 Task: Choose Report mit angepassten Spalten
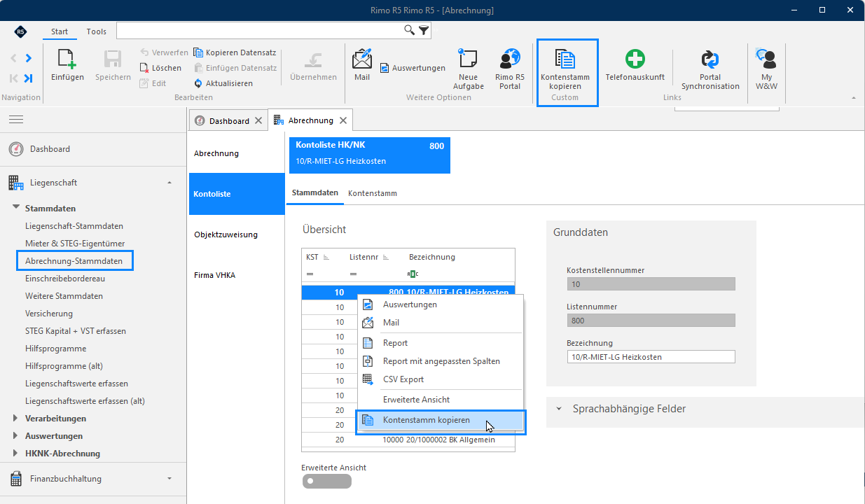click(441, 361)
